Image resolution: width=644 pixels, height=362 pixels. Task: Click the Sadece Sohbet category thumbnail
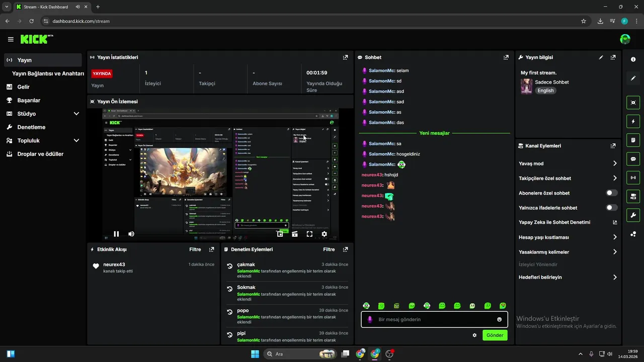[526, 86]
